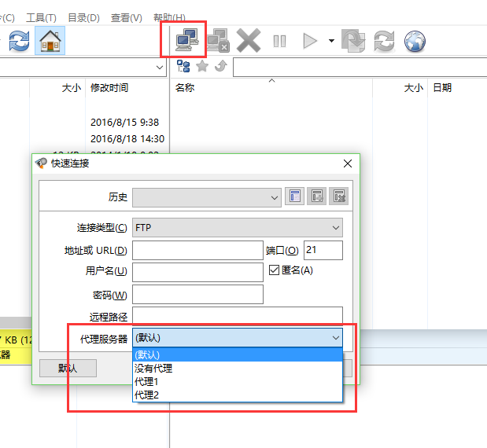Open the 查看(V) menu
487x448 pixels.
click(126, 17)
